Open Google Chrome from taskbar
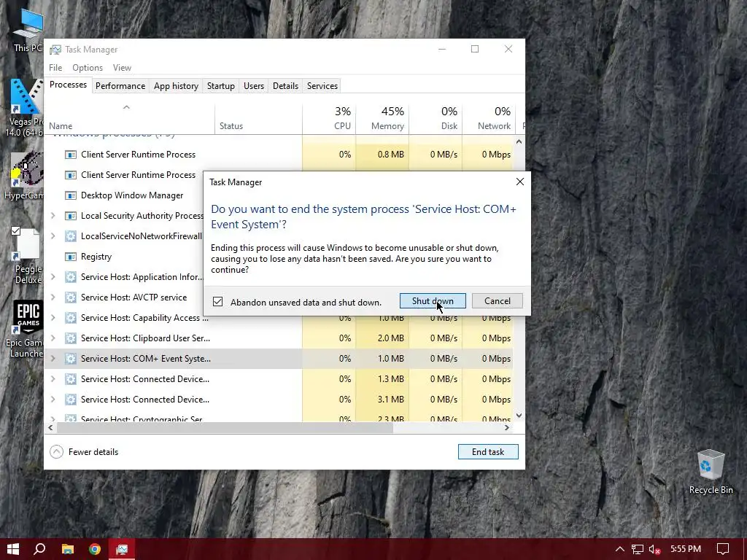747x560 pixels. 95,549
